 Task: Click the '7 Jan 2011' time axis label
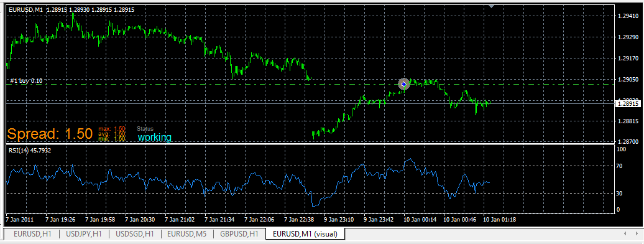pyautogui.click(x=20, y=220)
